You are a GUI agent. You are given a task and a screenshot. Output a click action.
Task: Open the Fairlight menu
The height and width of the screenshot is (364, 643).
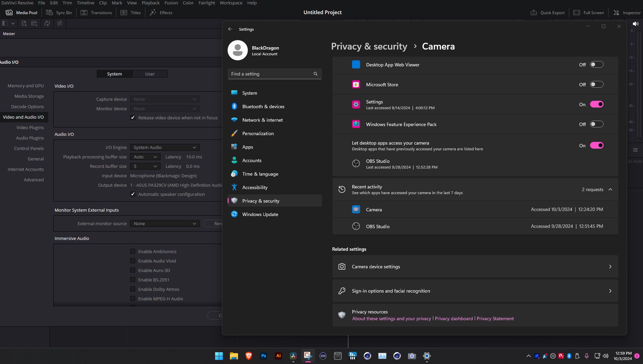click(x=207, y=3)
